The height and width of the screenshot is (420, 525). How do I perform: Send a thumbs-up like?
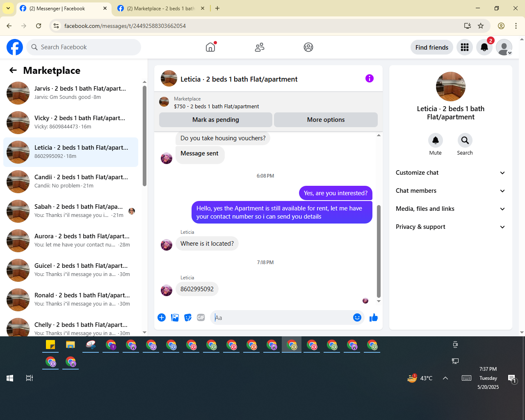pos(374,317)
